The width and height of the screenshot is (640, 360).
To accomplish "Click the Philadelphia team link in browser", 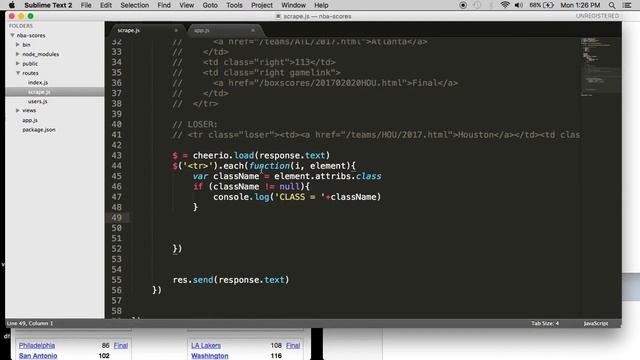I will click(37, 345).
